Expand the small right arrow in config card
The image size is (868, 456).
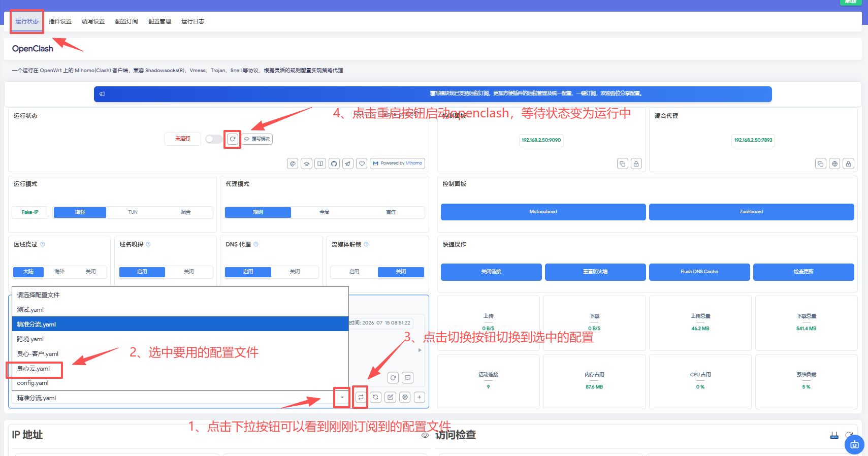tap(420, 350)
